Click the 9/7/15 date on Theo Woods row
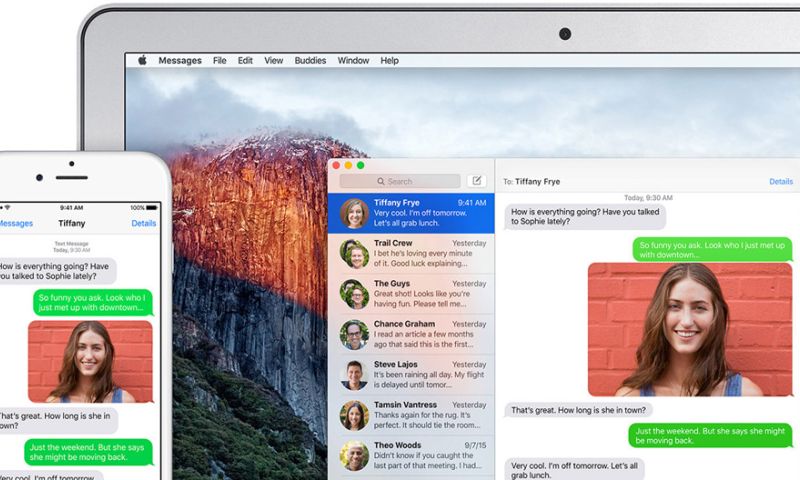800x480 pixels. pyautogui.click(x=475, y=445)
